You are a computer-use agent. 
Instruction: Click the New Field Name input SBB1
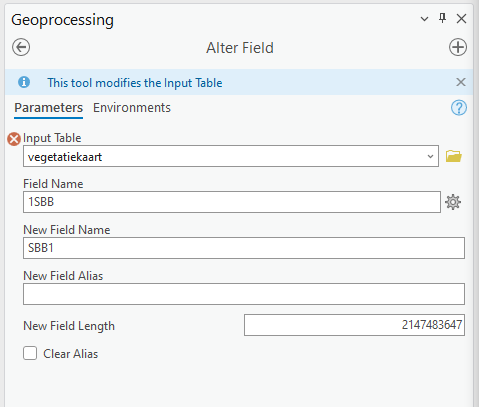pyautogui.click(x=244, y=248)
